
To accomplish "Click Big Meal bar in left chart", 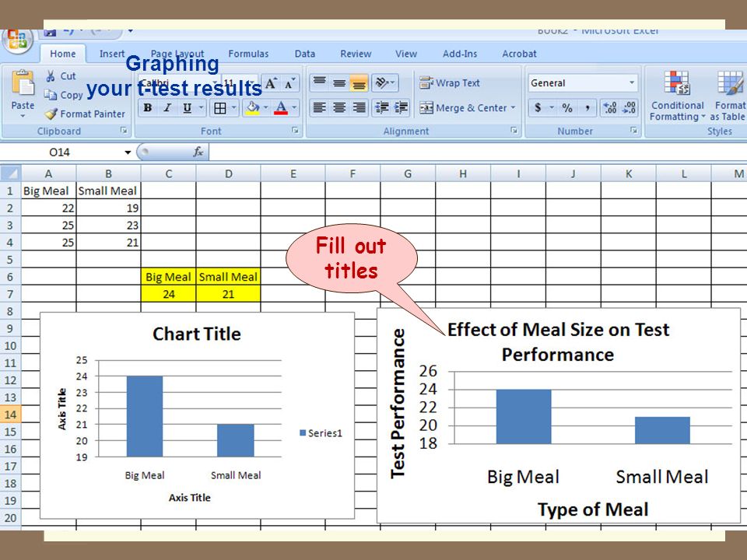I will (x=145, y=416).
